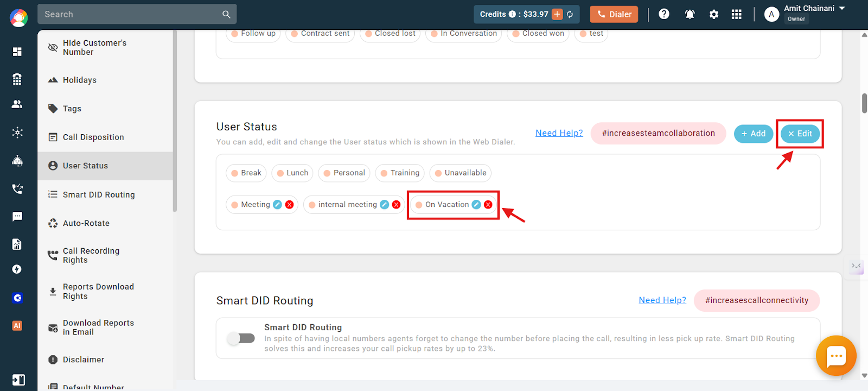
Task: Click the Training status chip
Action: pos(400,173)
